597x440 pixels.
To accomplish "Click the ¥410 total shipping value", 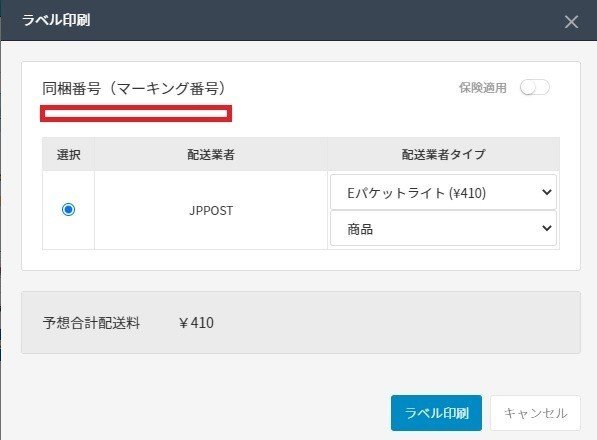I will [x=196, y=323].
